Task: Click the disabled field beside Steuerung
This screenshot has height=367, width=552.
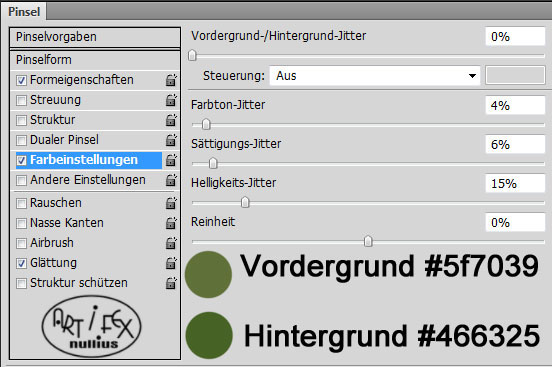Action: [x=515, y=75]
